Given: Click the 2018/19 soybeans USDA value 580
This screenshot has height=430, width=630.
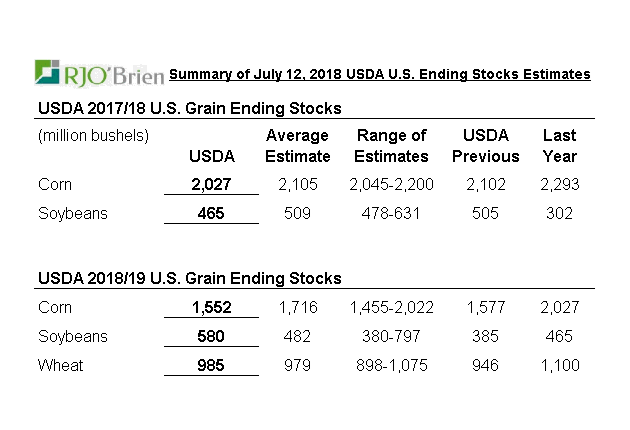Looking at the screenshot, I should click(x=211, y=337).
